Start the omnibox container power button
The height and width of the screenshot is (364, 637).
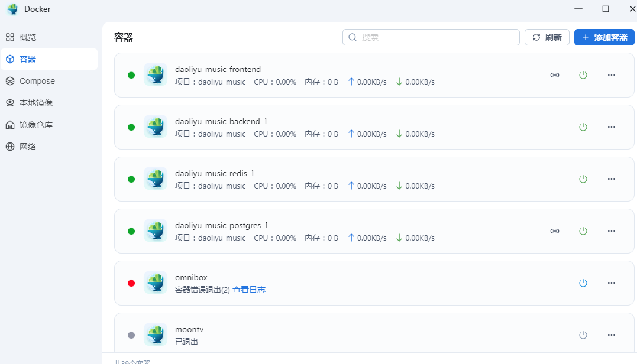[x=583, y=283]
